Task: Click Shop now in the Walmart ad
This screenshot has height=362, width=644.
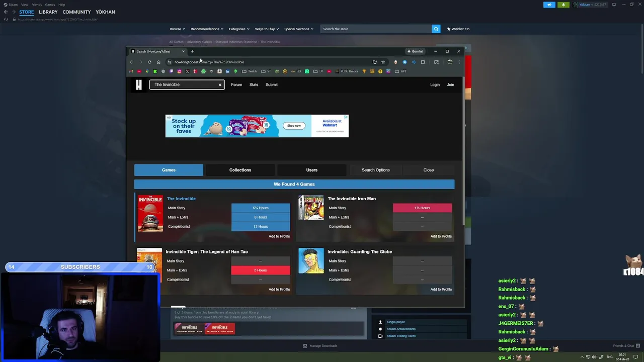Action: (x=294, y=126)
